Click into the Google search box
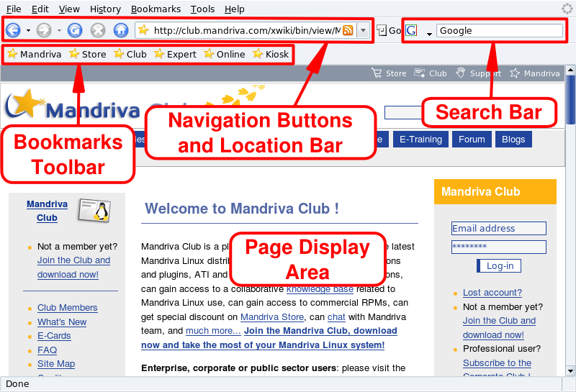Screen dimensions: 576x392 coord(500,30)
